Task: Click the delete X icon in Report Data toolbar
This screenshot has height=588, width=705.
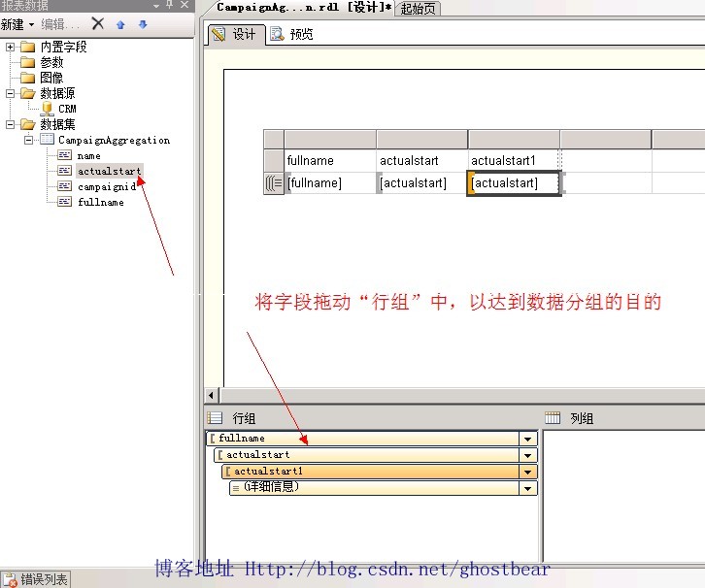Action: click(x=97, y=23)
